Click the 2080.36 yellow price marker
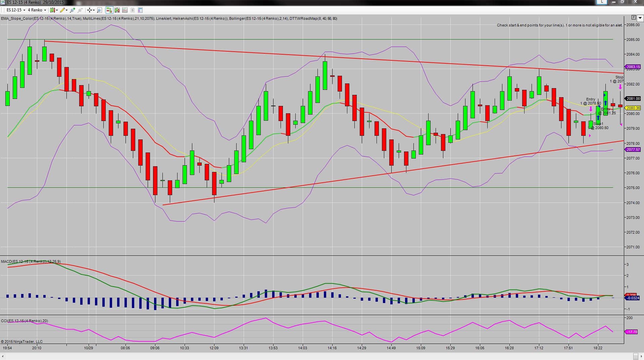Screen dimensions: 644x360 [633, 108]
